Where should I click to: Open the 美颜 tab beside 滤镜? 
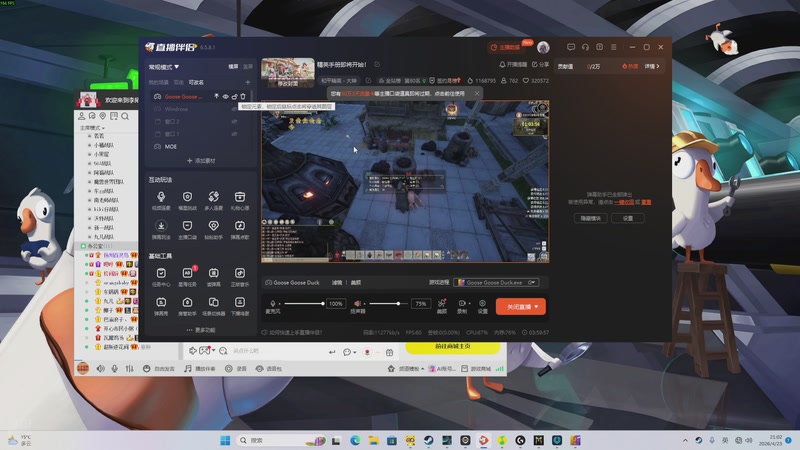(356, 282)
